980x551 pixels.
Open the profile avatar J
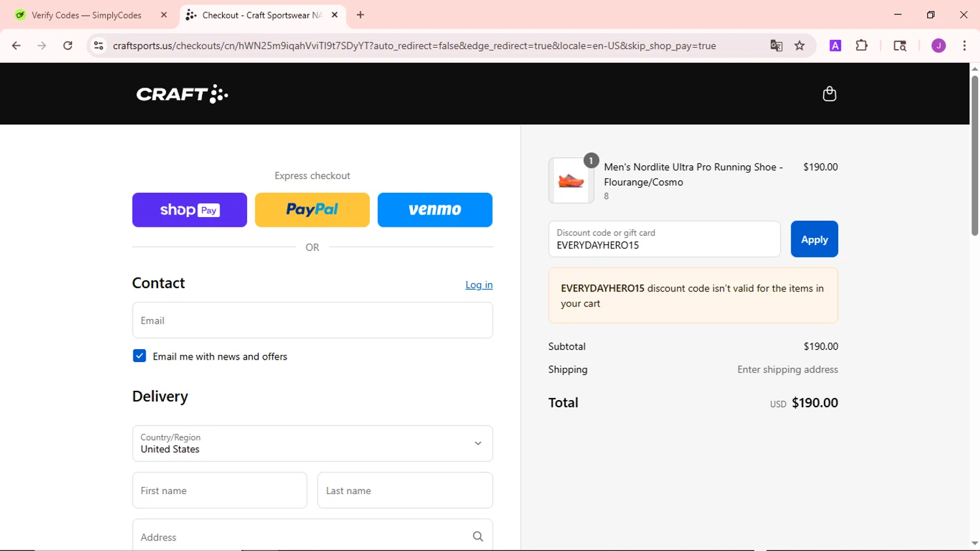pos(939,46)
